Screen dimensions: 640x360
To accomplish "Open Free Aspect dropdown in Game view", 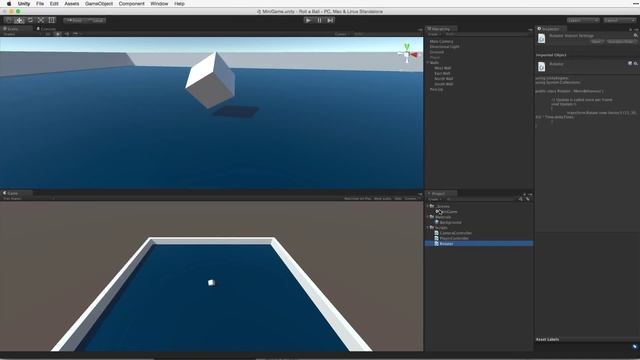I will [x=28, y=199].
